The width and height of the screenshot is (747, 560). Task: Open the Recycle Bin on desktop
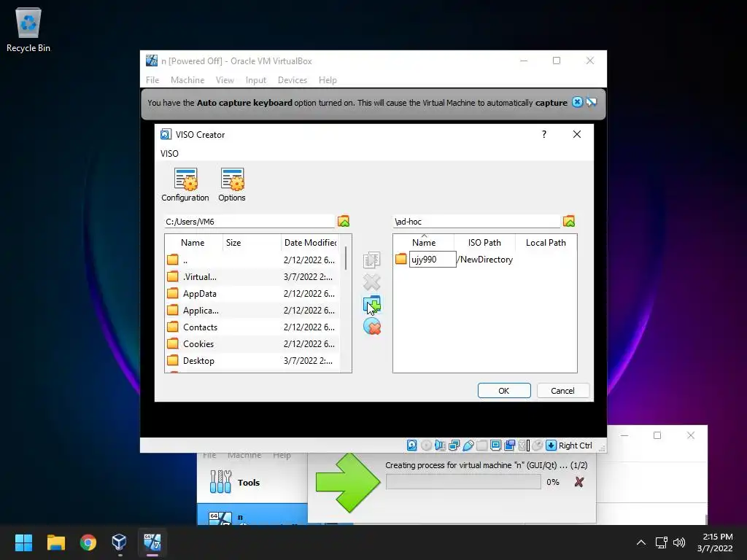tap(28, 30)
